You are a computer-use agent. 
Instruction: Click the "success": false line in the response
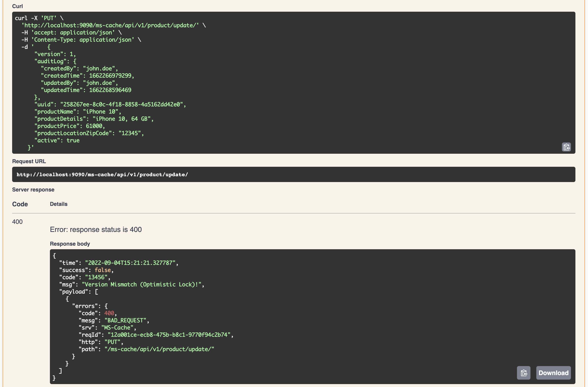pos(86,270)
